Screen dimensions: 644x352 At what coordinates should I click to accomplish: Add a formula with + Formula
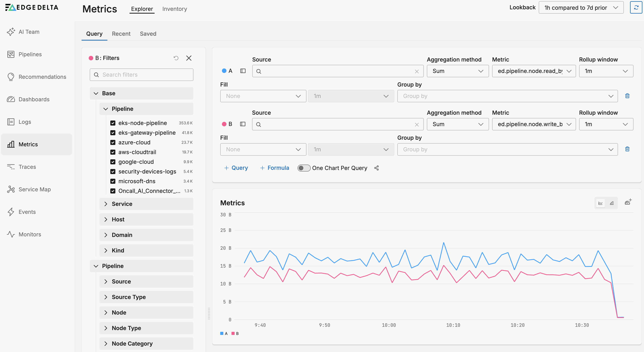click(274, 168)
